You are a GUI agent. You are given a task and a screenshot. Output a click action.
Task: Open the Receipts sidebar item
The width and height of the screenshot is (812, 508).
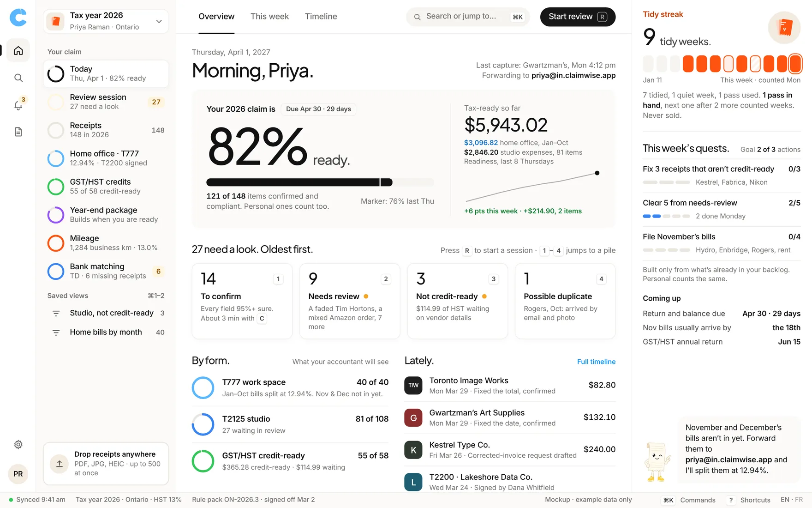pyautogui.click(x=106, y=130)
